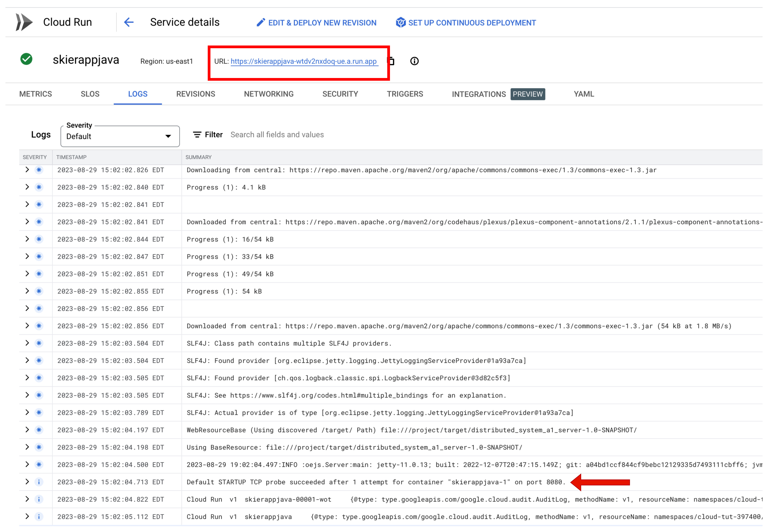This screenshot has height=532, width=768.
Task: Click the pencil Edit & Deploy icon
Action: pos(261,22)
